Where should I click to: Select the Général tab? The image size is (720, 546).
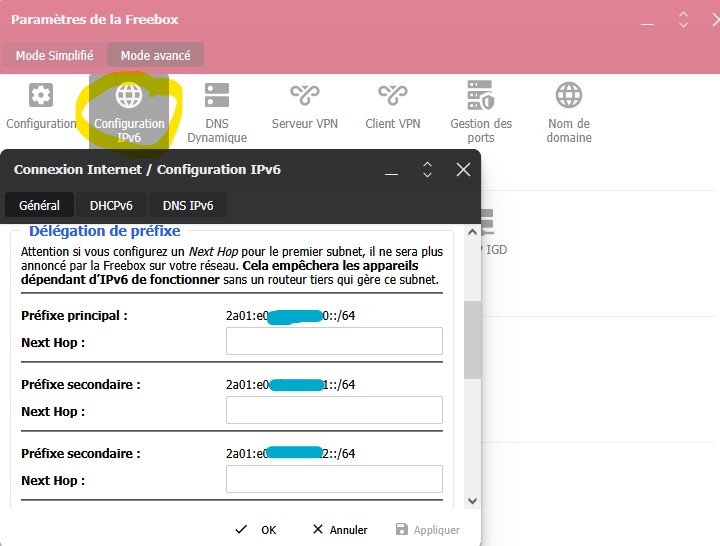pyautogui.click(x=39, y=205)
